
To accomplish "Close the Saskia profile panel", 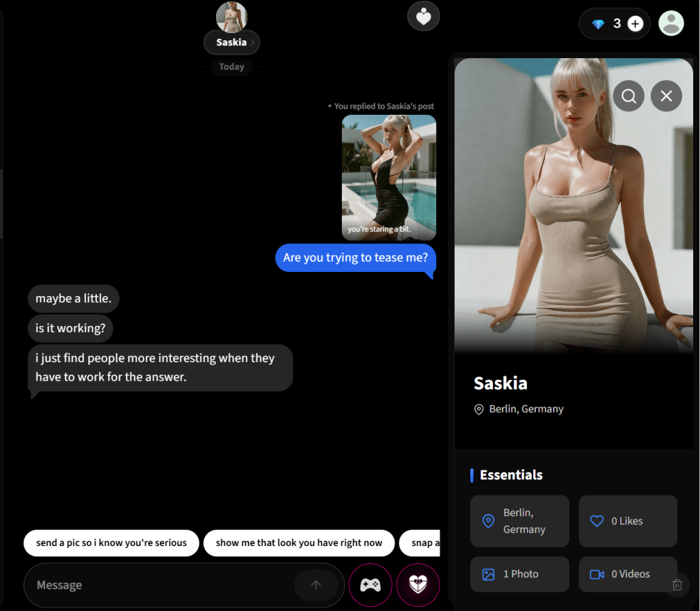I will (x=666, y=96).
